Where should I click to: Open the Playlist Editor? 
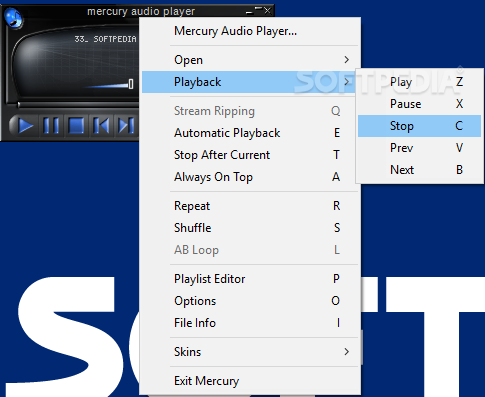pyautogui.click(x=250, y=279)
